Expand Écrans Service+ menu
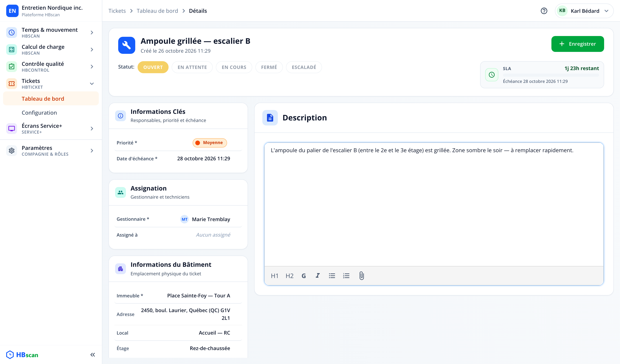Screen dimensions: 620x364 point(51,128)
